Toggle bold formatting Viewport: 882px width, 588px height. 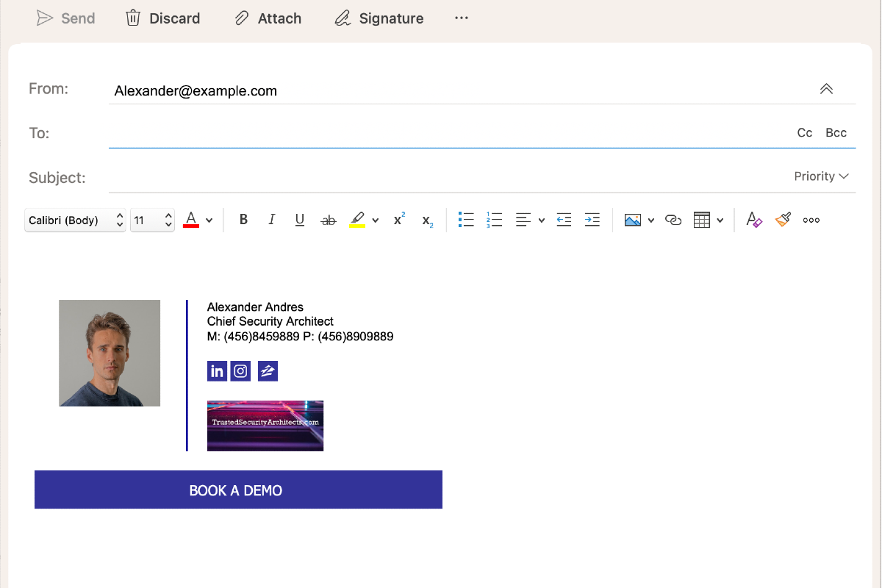point(244,220)
